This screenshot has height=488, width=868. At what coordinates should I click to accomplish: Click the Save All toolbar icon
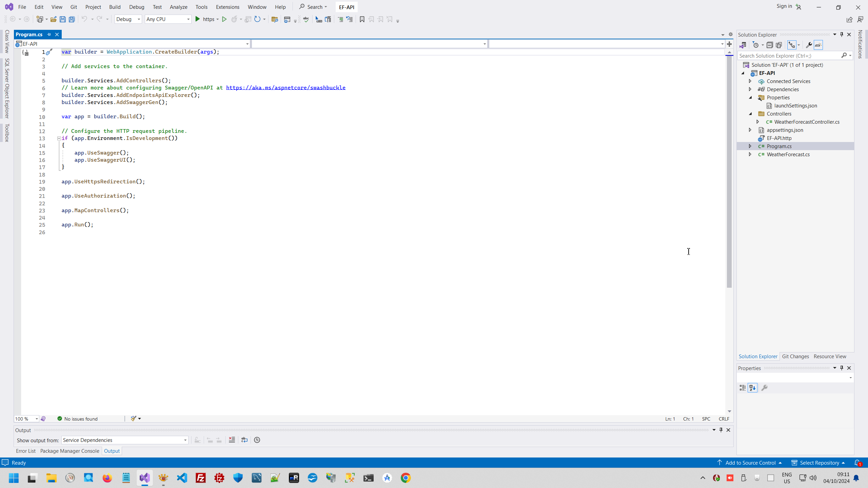click(x=72, y=19)
